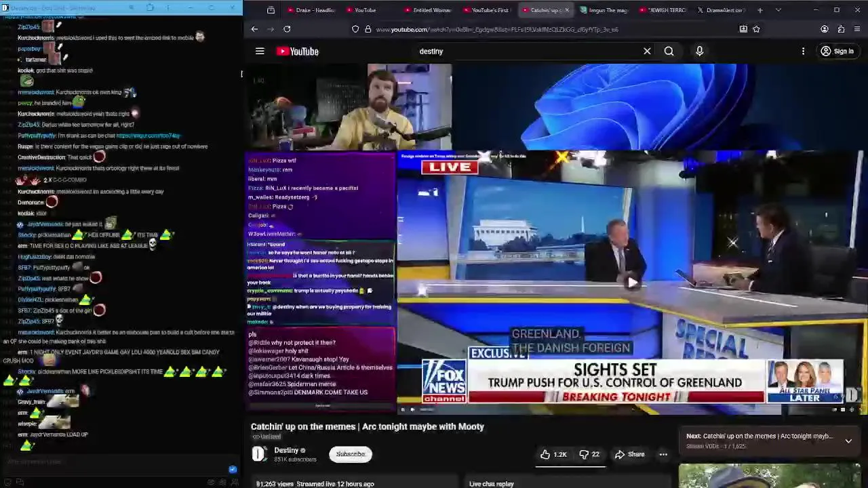Share the video
The width and height of the screenshot is (868, 488).
click(x=629, y=454)
